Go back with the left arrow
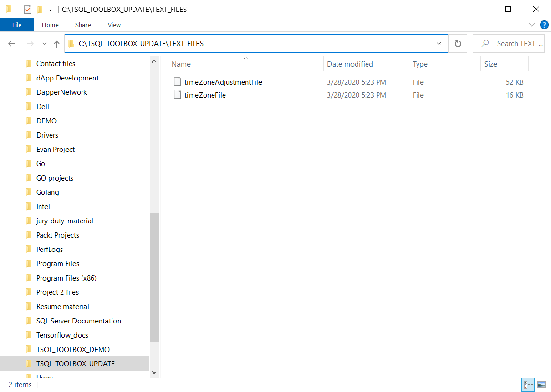Screen dimensions: 551x392 tap(12, 44)
